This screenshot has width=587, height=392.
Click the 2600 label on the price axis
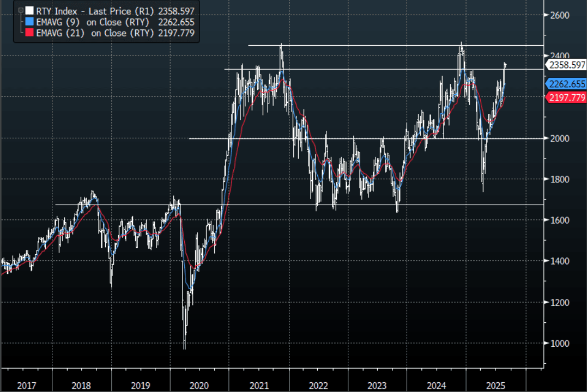pos(559,15)
